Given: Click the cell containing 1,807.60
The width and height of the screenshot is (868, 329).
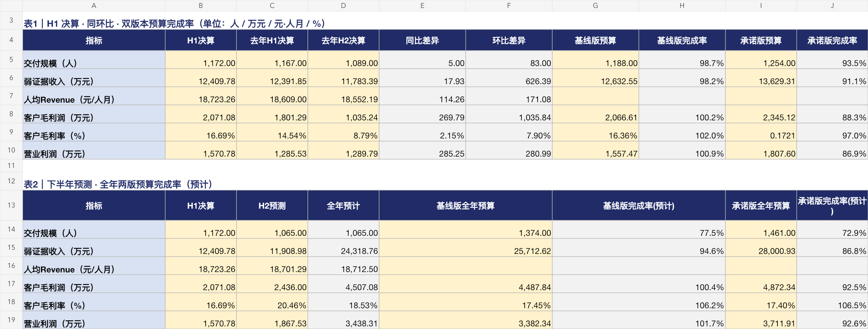Looking at the screenshot, I should pos(761,151).
